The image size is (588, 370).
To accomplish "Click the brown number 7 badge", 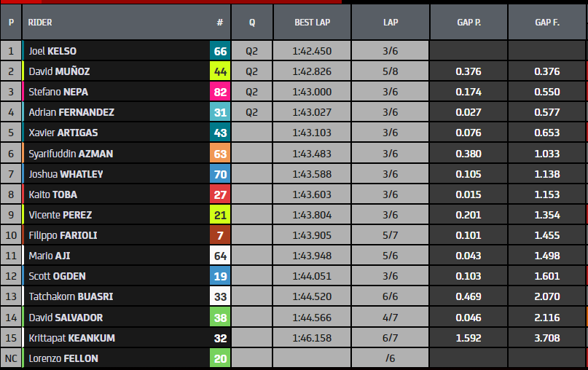I will [x=220, y=235].
